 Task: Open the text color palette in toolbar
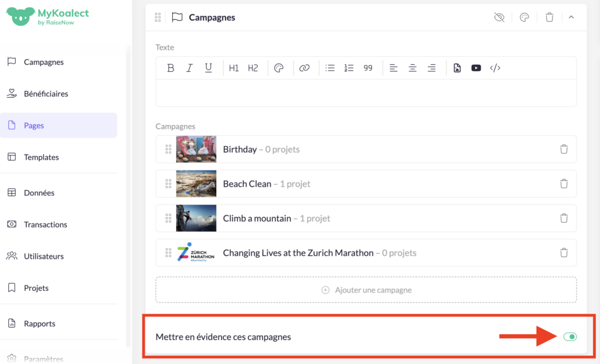tap(279, 68)
